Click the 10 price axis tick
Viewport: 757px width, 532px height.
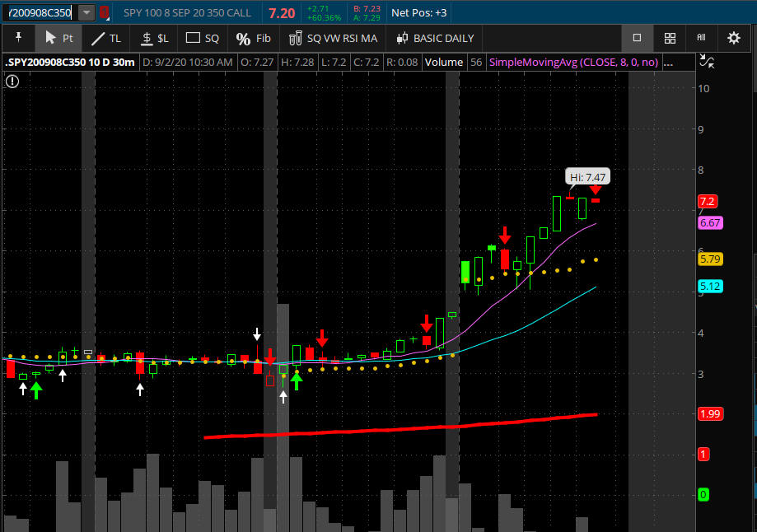coord(703,88)
